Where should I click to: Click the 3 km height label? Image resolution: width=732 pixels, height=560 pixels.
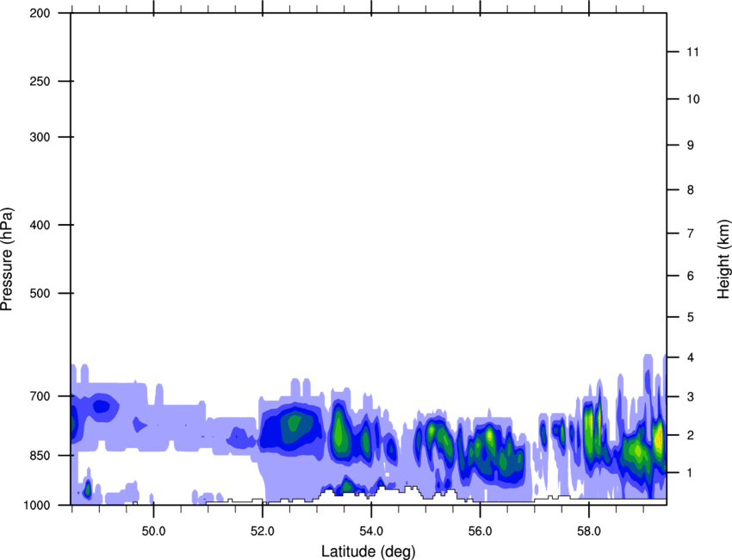(x=691, y=397)
